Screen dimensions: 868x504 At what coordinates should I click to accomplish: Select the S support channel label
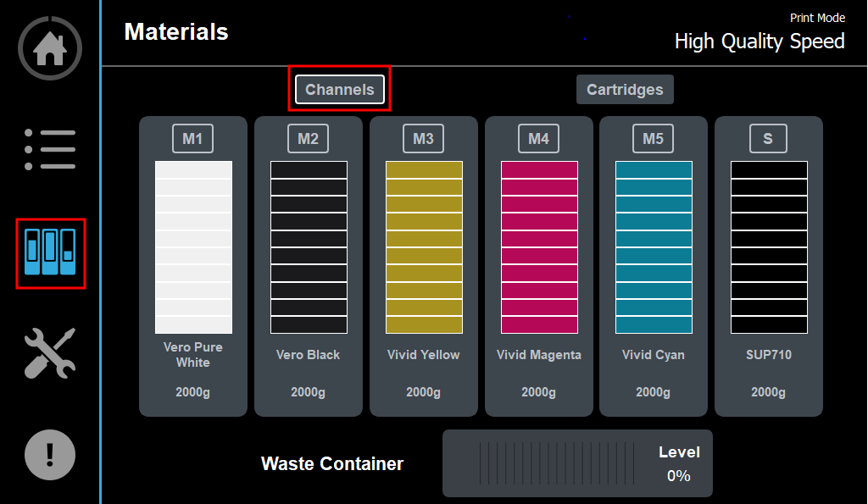point(768,138)
